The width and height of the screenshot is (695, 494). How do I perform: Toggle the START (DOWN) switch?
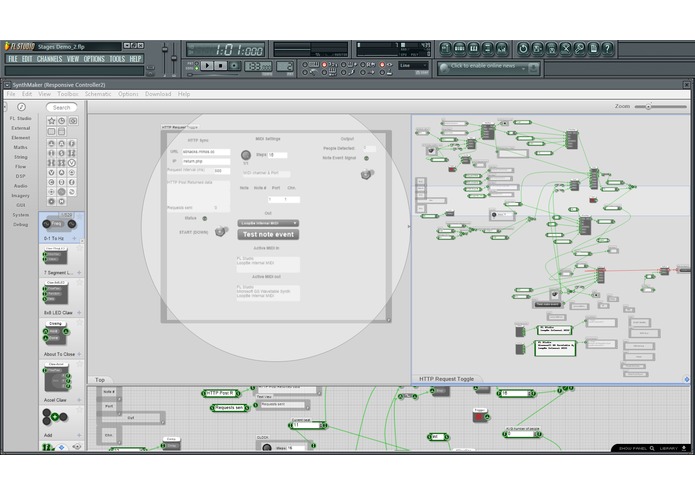coord(221,231)
